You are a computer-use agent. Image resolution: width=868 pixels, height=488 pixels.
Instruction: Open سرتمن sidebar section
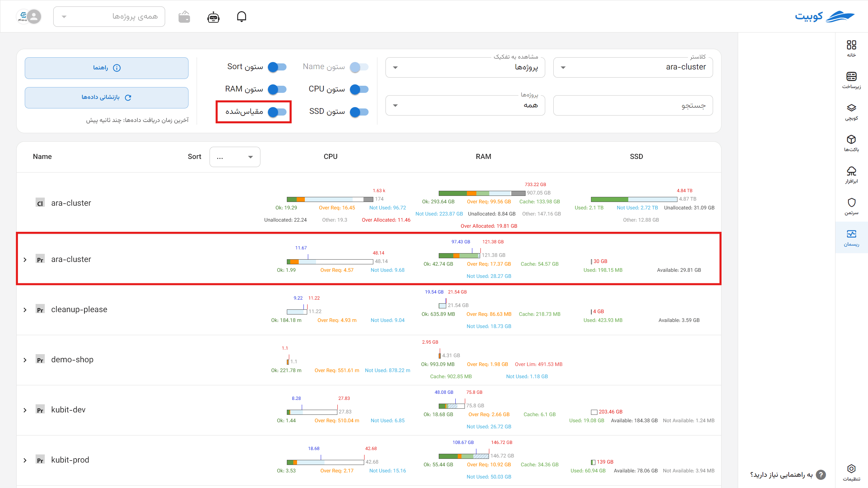point(851,206)
